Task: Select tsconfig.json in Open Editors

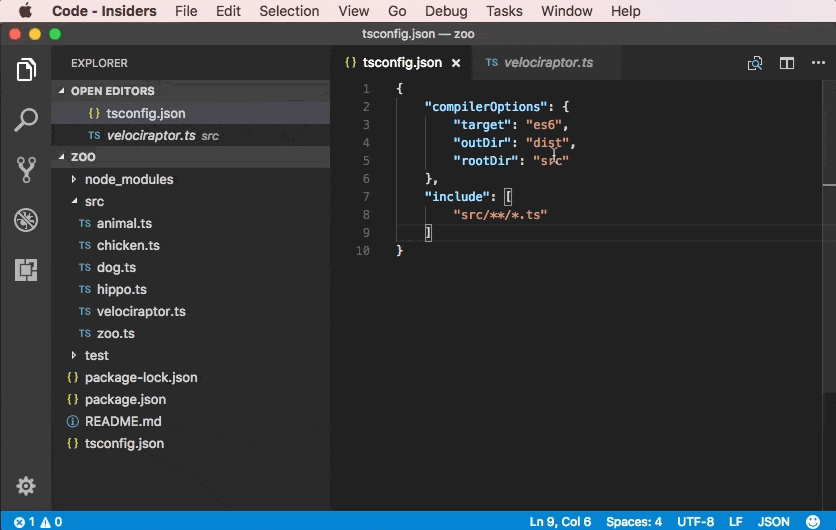Action: (190, 113)
